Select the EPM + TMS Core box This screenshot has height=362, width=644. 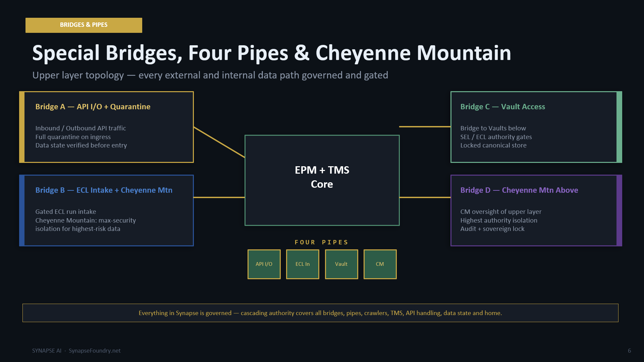pyautogui.click(x=322, y=180)
